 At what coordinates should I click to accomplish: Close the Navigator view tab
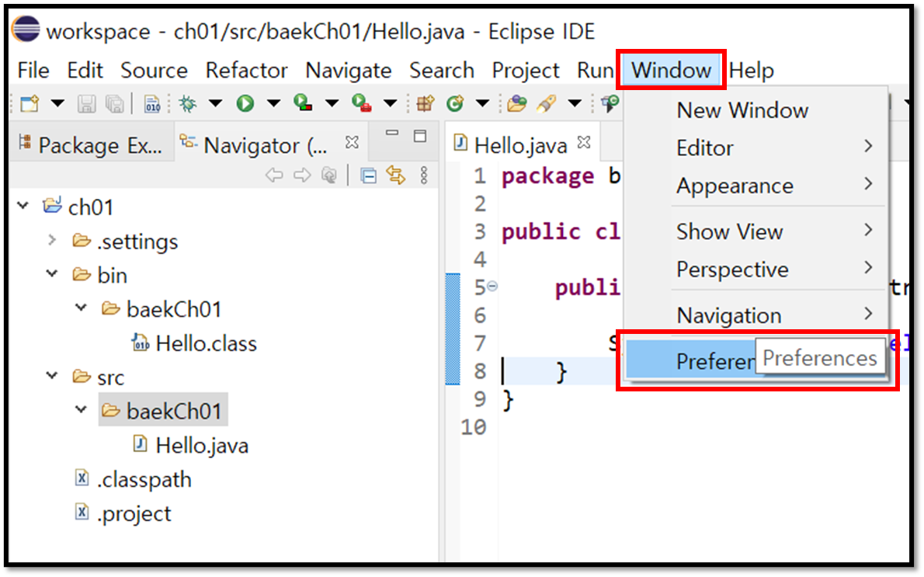point(352,142)
